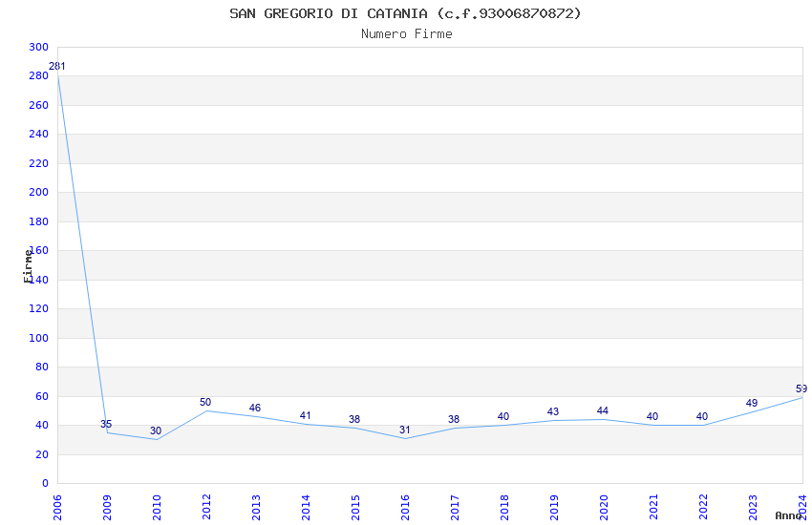Image resolution: width=812 pixels, height=525 pixels.
Task: Click the 46 data label for 2013
Action: click(x=255, y=409)
